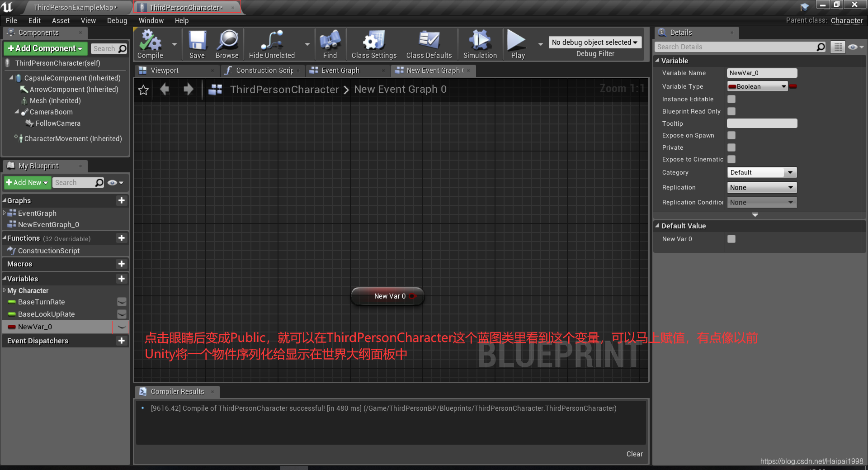868x470 pixels.
Task: Enable the Instance Editable checkbox
Action: click(x=731, y=99)
